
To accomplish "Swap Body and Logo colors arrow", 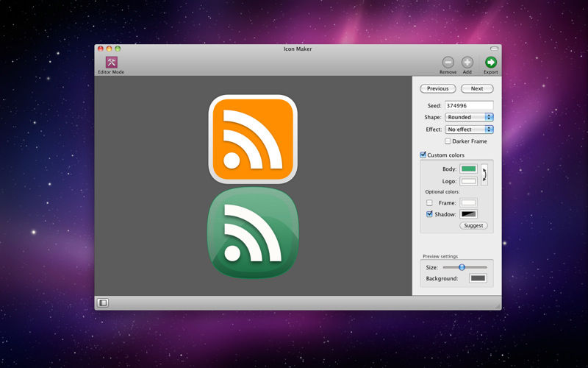I will click(x=484, y=174).
